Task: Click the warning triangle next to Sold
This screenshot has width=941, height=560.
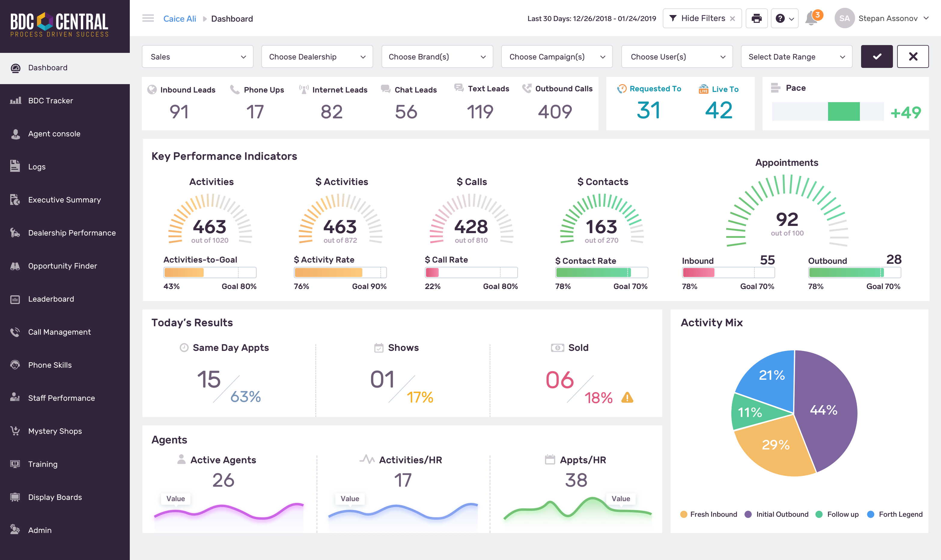Action: [627, 397]
